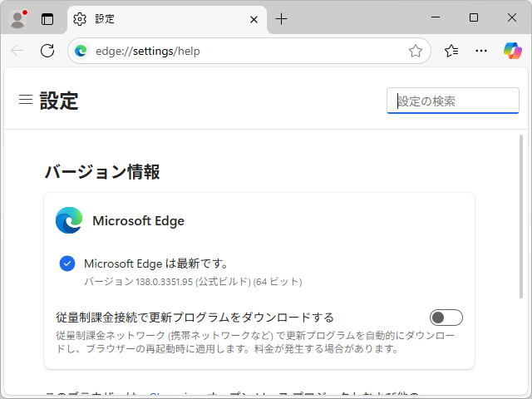532x399 pixels.
Task: Click the back navigation arrow
Action: [x=17, y=51]
